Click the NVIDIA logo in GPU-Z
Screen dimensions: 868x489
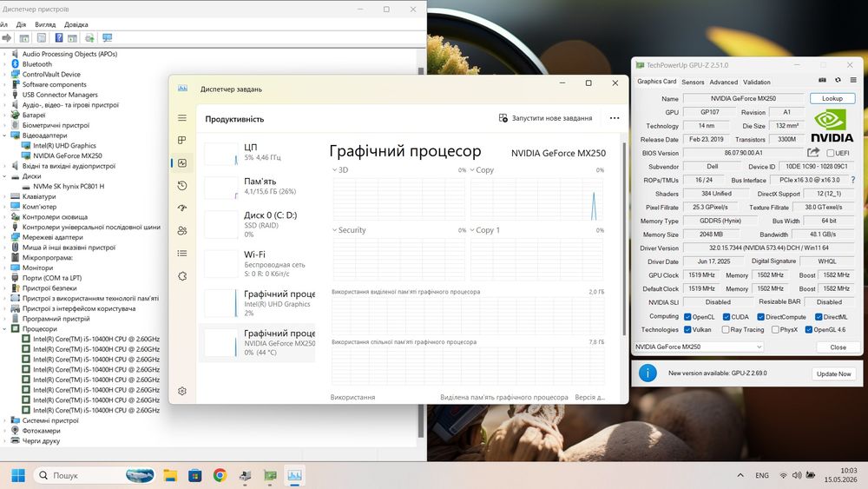[x=832, y=126]
